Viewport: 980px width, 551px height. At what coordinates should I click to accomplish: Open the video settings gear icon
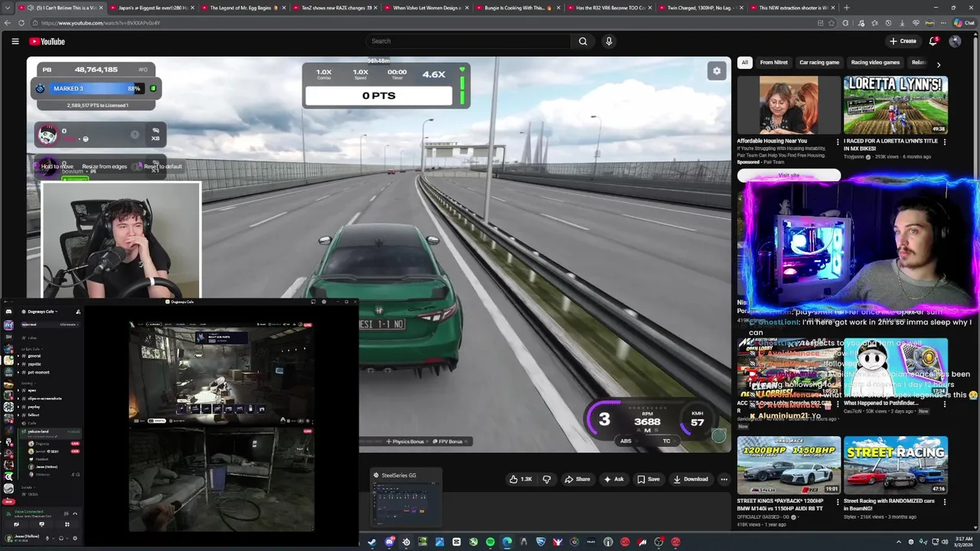717,70
